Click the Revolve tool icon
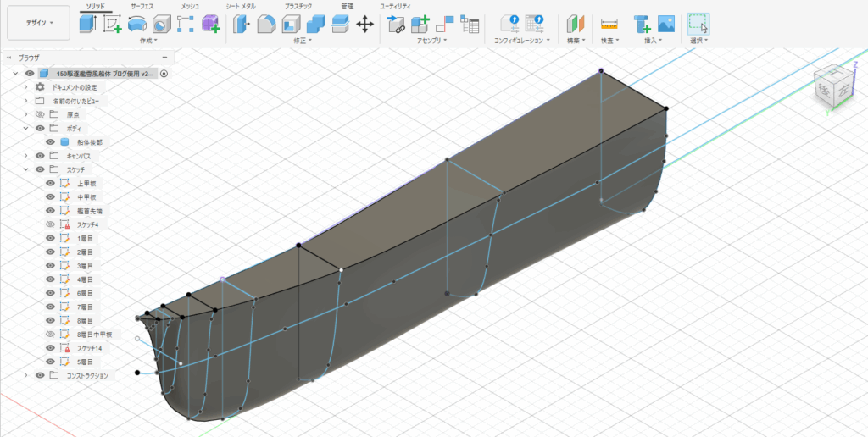Screen dimensions: 868x437 [x=136, y=24]
